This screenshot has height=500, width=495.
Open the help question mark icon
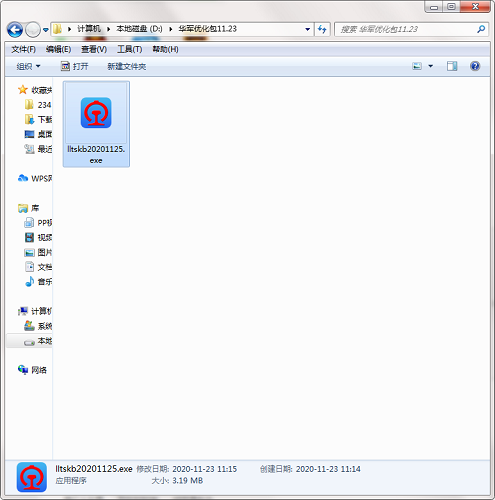coord(475,66)
